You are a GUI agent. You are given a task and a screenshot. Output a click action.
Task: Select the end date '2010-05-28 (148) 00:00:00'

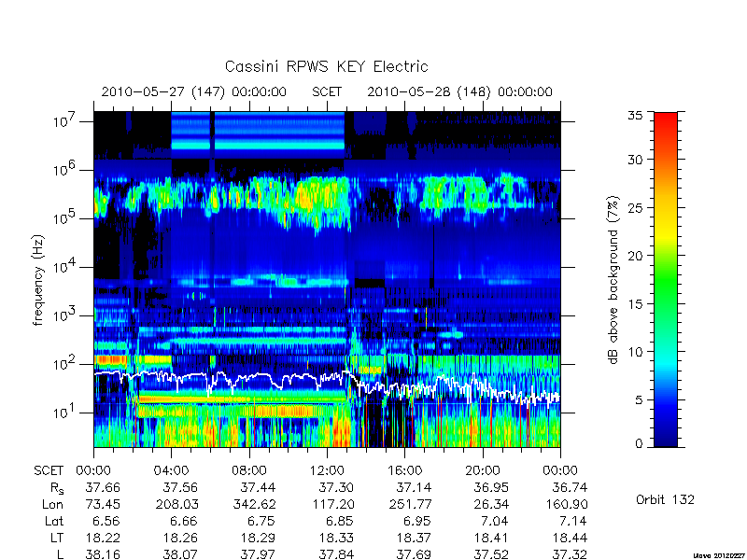coord(459,91)
